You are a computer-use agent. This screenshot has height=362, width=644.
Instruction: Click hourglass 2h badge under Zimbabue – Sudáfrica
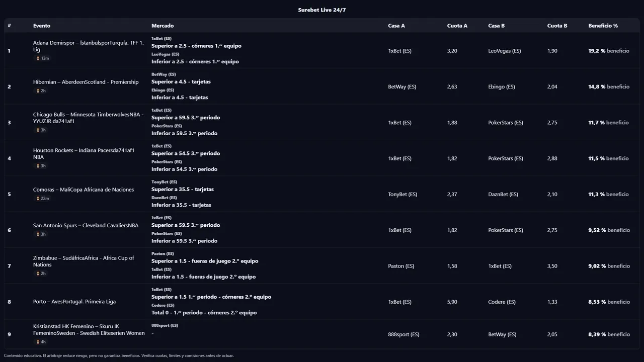pos(41,274)
